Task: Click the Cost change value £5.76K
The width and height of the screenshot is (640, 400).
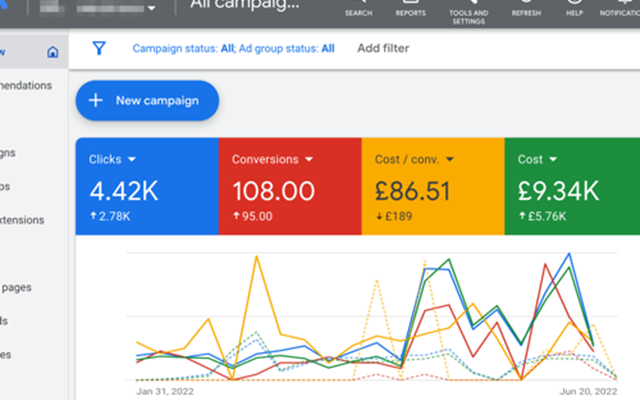Action: pos(547,216)
